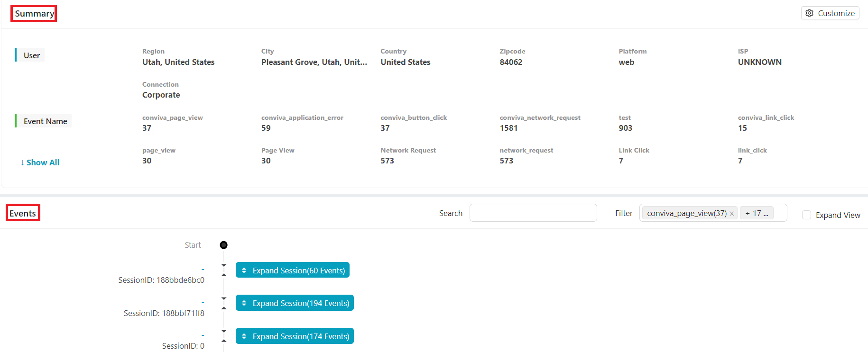Click timeline arrows marker for session 188bbf71ff8
The height and width of the screenshot is (352, 868).
coord(224,303)
